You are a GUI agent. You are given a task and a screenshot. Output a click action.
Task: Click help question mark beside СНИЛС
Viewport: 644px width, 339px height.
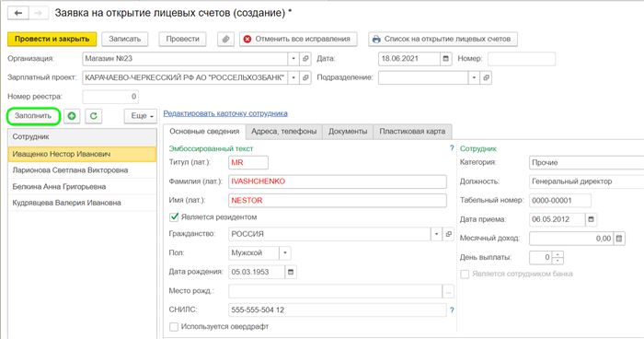452,310
